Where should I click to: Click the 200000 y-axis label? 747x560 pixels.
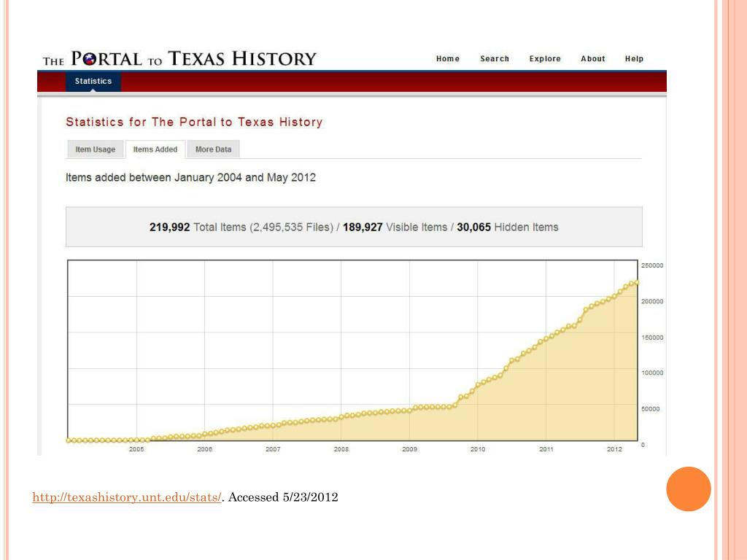[x=652, y=301]
